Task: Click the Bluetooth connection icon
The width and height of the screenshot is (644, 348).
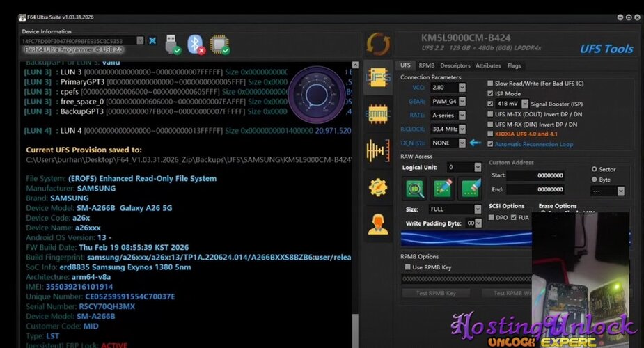Action: click(x=196, y=45)
